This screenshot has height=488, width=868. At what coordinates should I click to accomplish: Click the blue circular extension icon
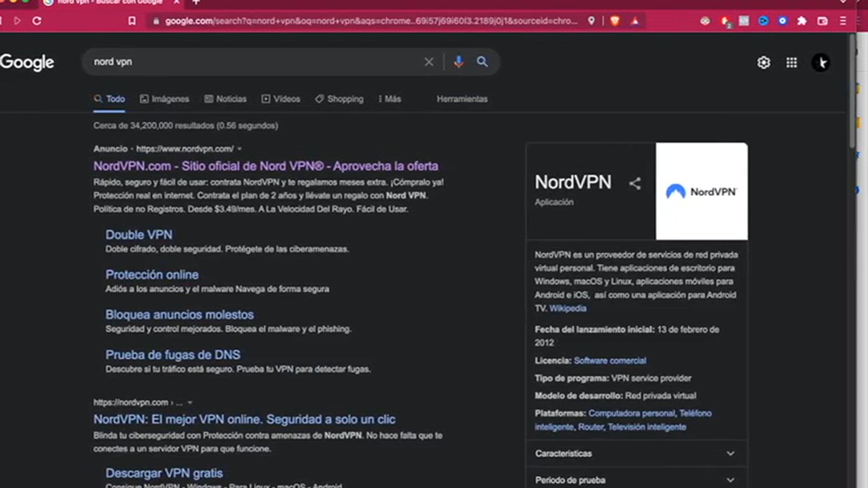(763, 21)
